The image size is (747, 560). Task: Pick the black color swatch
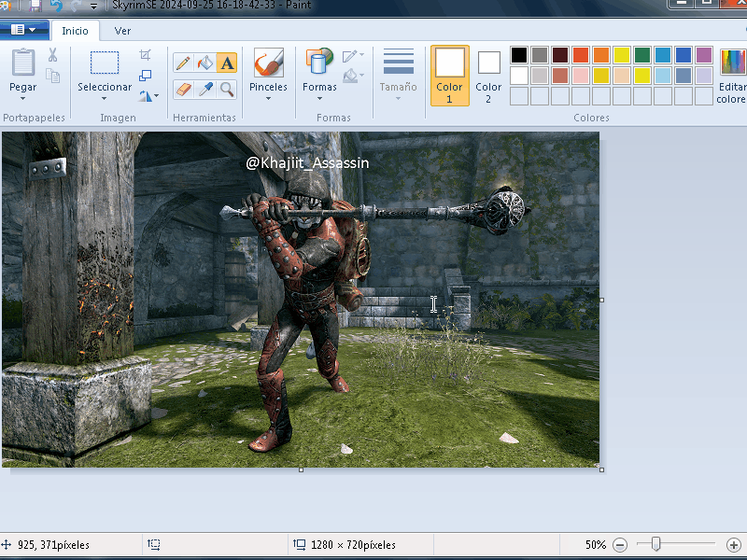click(x=519, y=55)
